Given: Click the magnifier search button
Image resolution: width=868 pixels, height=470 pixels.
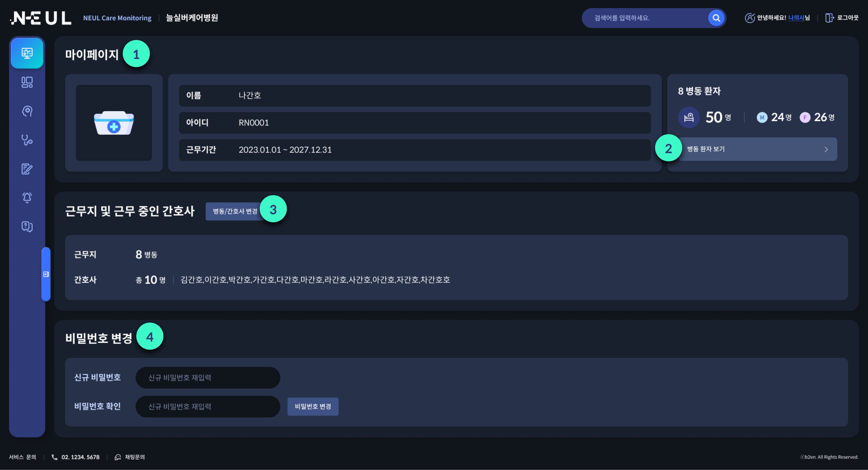Looking at the screenshot, I should (x=716, y=18).
